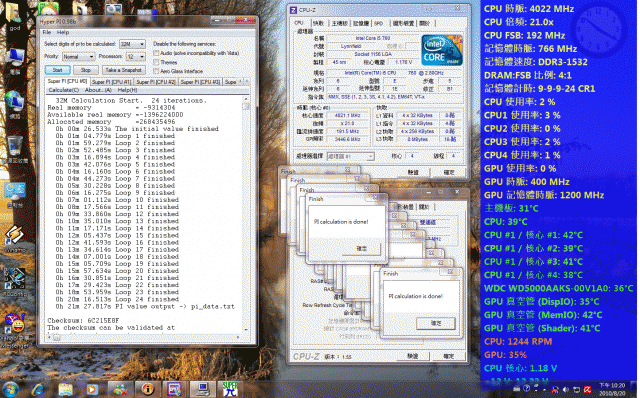Open the Computer desktop icon
Viewport: 640px width, 398px height.
pyautogui.click(x=15, y=61)
